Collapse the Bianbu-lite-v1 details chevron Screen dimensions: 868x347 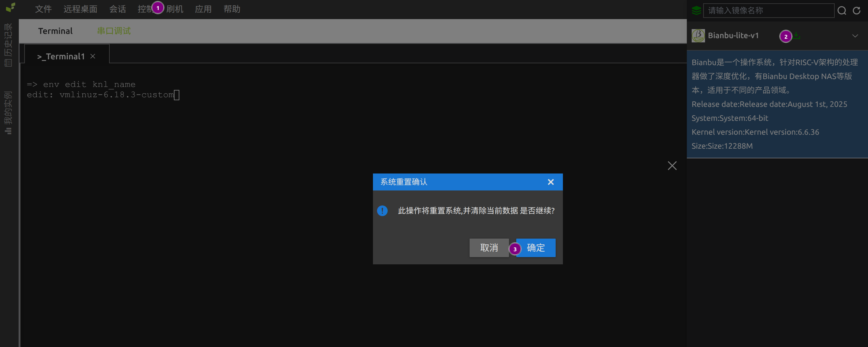pos(855,36)
